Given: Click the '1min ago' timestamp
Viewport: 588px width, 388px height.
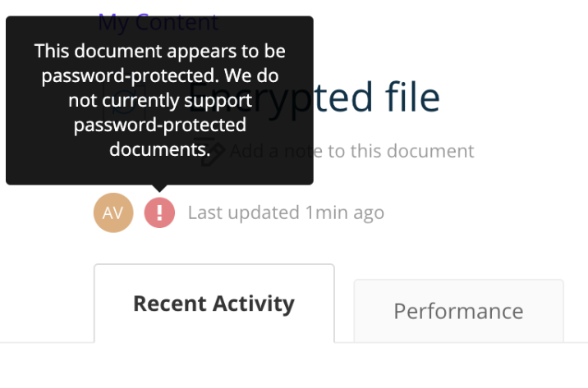Looking at the screenshot, I should [x=345, y=212].
